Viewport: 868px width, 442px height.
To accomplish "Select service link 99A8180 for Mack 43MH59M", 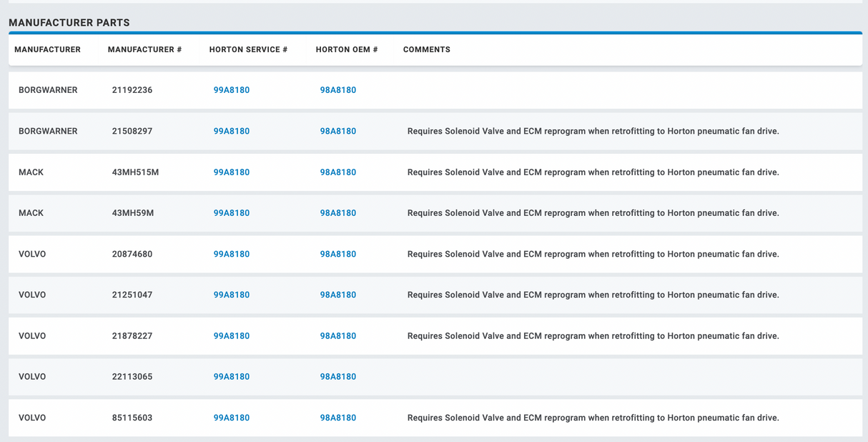I will tap(231, 213).
